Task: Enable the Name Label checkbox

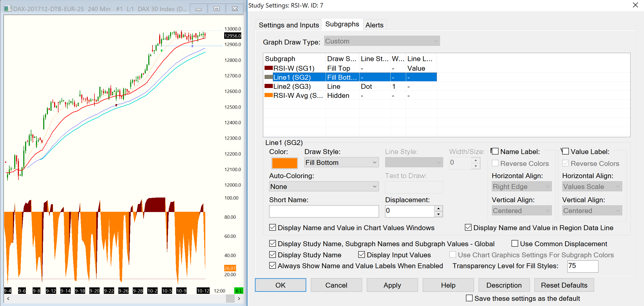Action: tap(495, 151)
